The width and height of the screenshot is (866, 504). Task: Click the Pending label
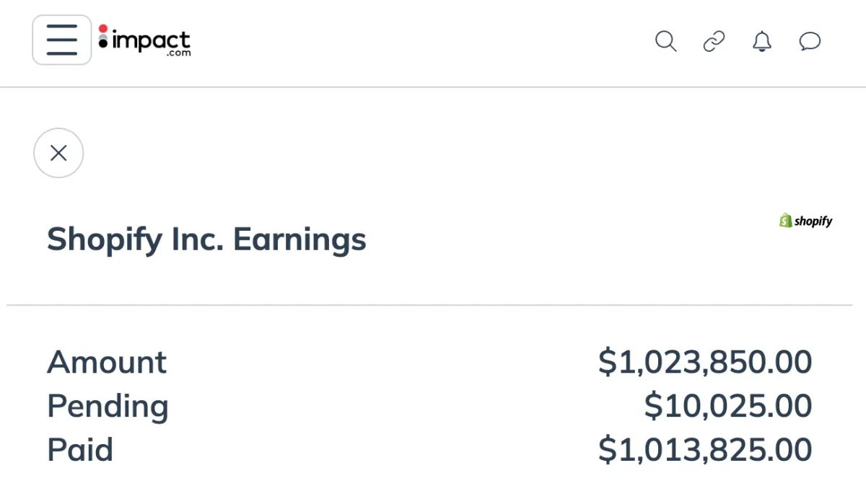[108, 407]
